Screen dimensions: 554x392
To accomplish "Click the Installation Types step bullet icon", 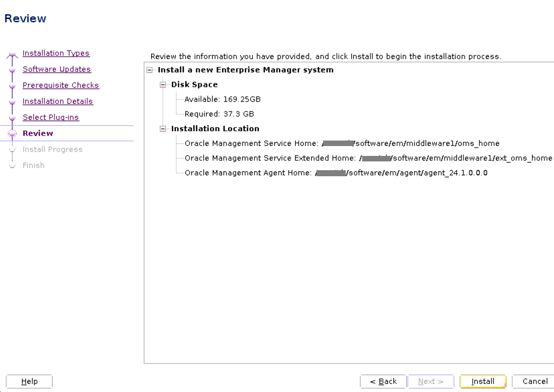I will click(x=12, y=54).
